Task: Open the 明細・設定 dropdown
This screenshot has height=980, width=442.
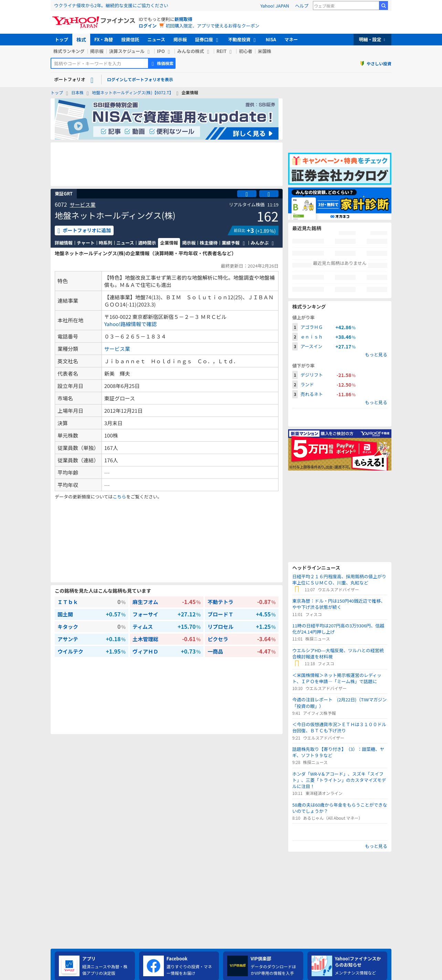Action: pyautogui.click(x=372, y=40)
